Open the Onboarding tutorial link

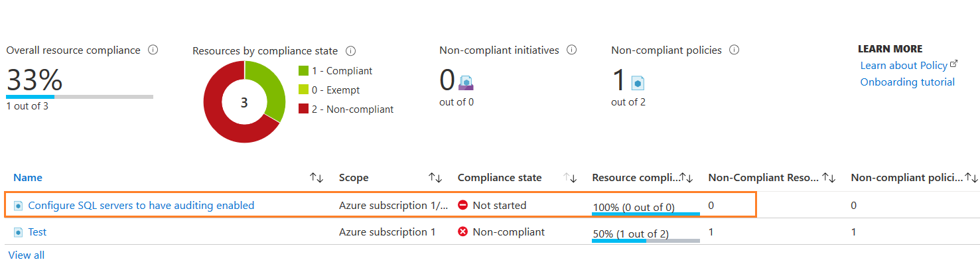coord(907,82)
